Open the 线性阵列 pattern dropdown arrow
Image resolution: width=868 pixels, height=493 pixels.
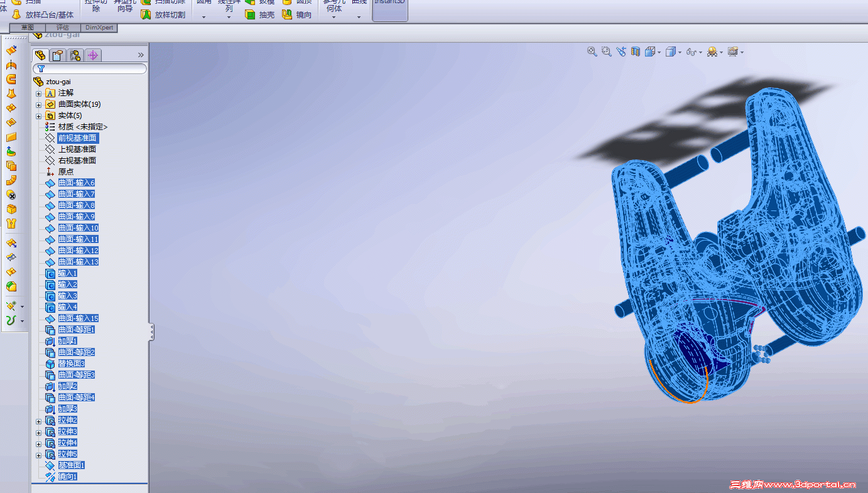pos(229,17)
